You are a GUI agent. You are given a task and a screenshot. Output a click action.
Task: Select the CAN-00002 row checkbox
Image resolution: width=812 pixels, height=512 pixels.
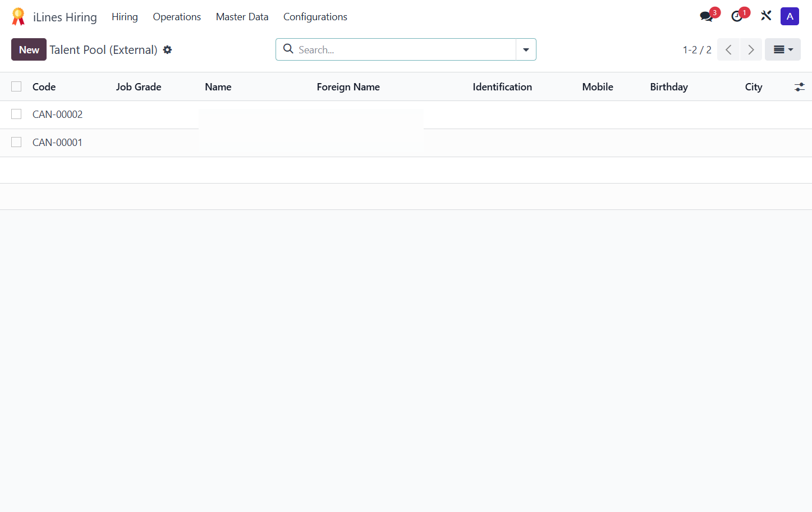(x=16, y=114)
